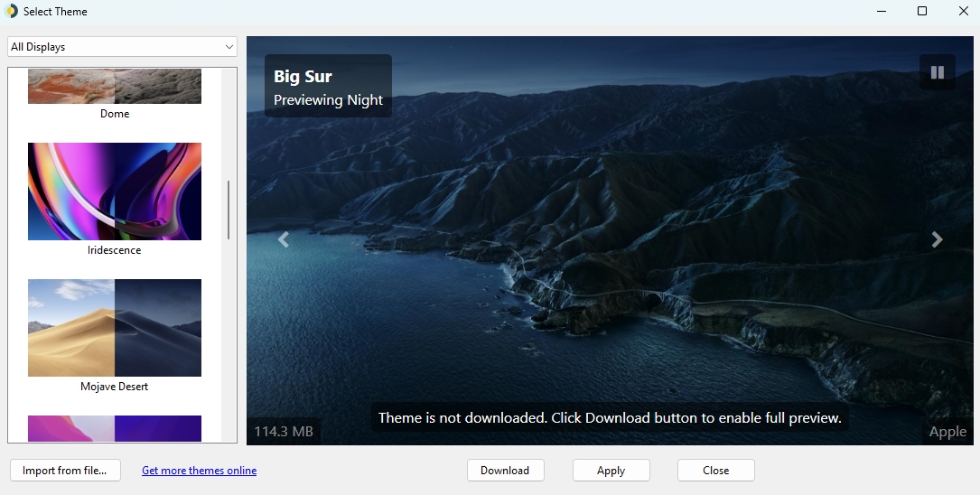Click the Close button beside Apply

[x=715, y=471]
